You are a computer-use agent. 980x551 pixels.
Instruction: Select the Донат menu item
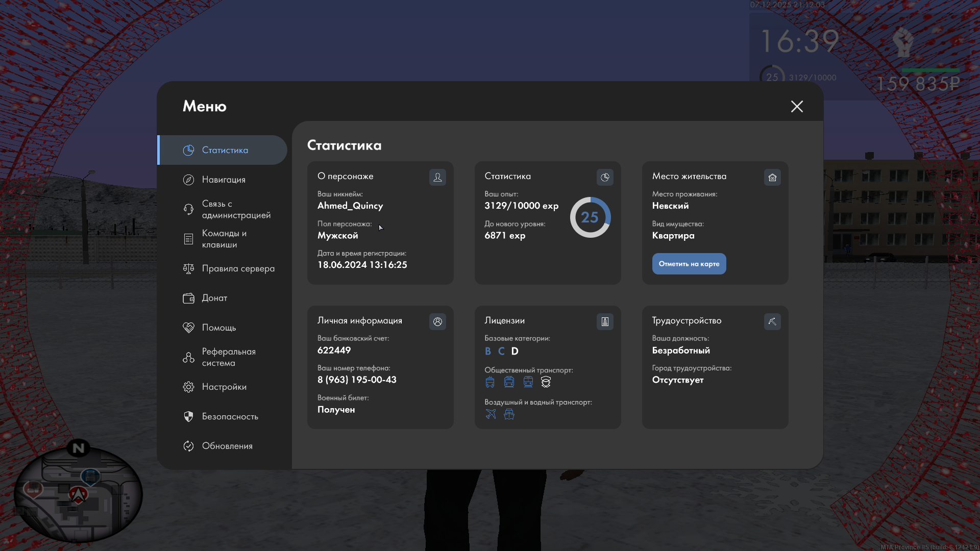coord(214,298)
